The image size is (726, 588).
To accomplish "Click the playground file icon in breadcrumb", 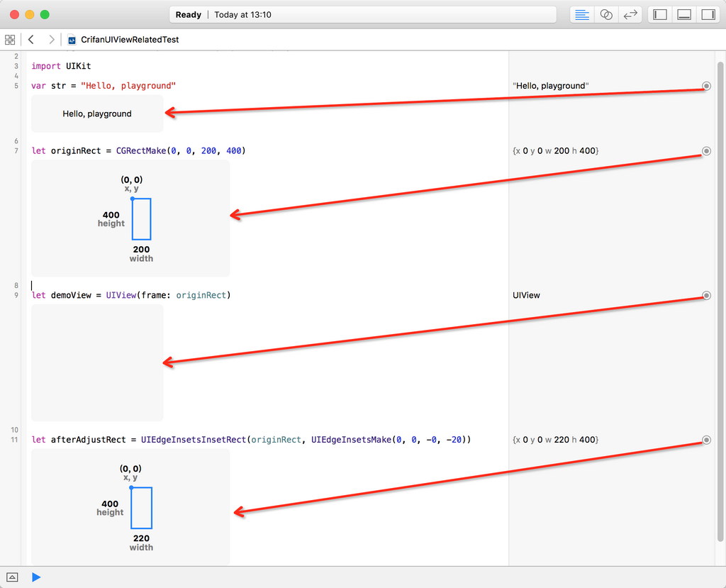I will click(72, 40).
